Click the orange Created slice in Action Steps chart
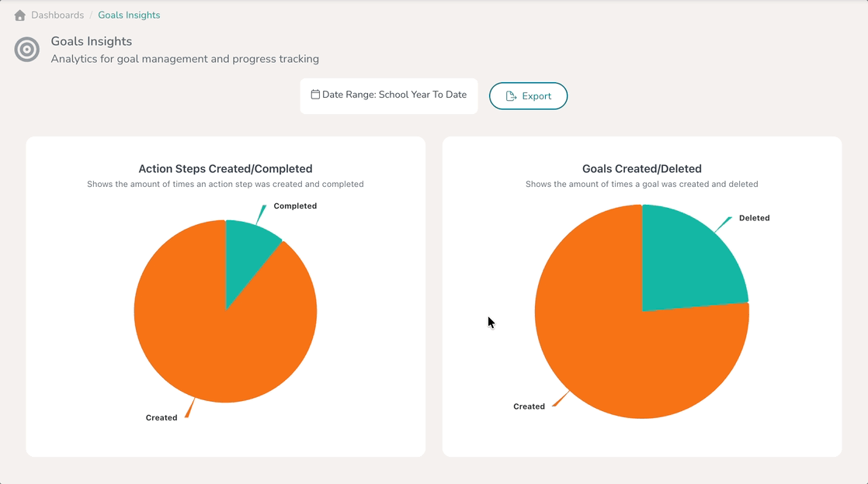Image resolution: width=868 pixels, height=484 pixels. click(221, 343)
